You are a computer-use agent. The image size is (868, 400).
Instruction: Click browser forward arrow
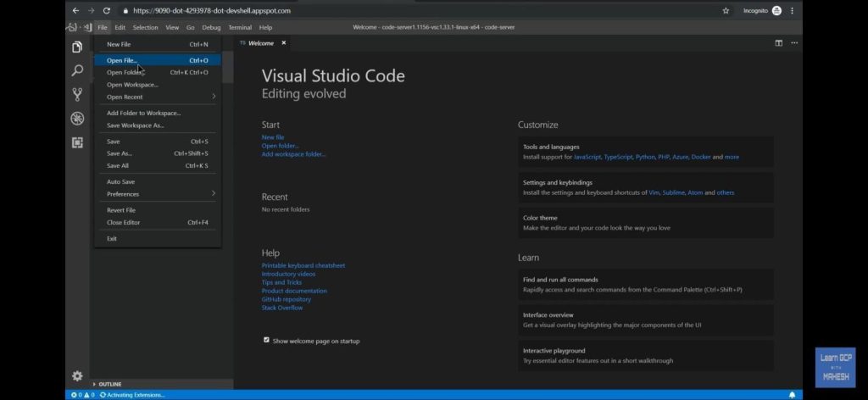[91, 10]
